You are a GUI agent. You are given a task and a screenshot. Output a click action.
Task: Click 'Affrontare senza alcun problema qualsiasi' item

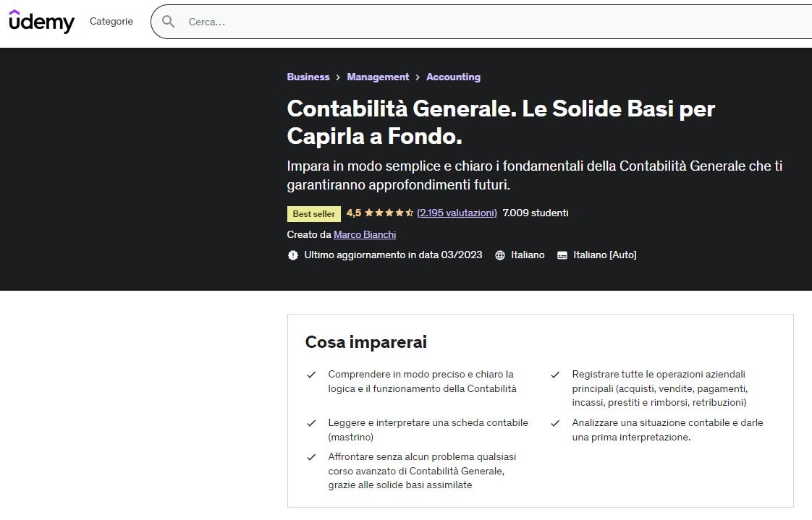click(422, 471)
